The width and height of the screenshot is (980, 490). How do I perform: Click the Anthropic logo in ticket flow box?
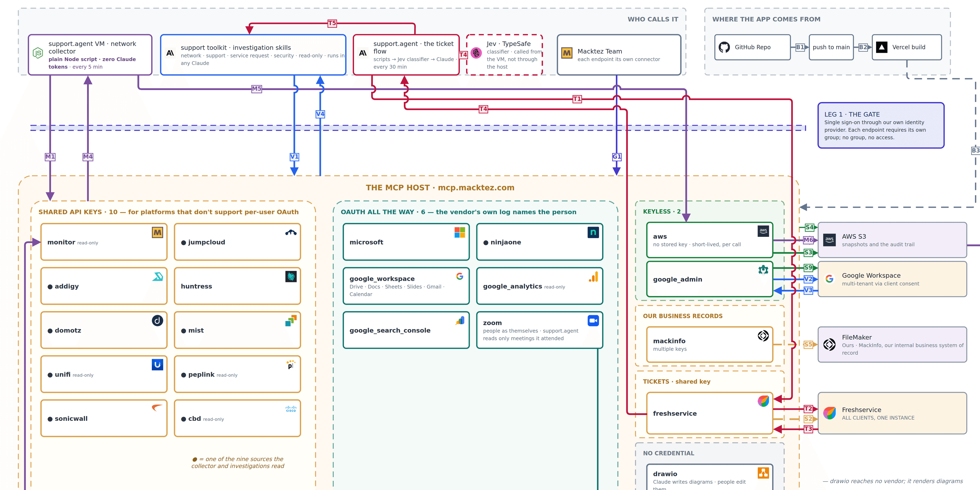tap(363, 53)
